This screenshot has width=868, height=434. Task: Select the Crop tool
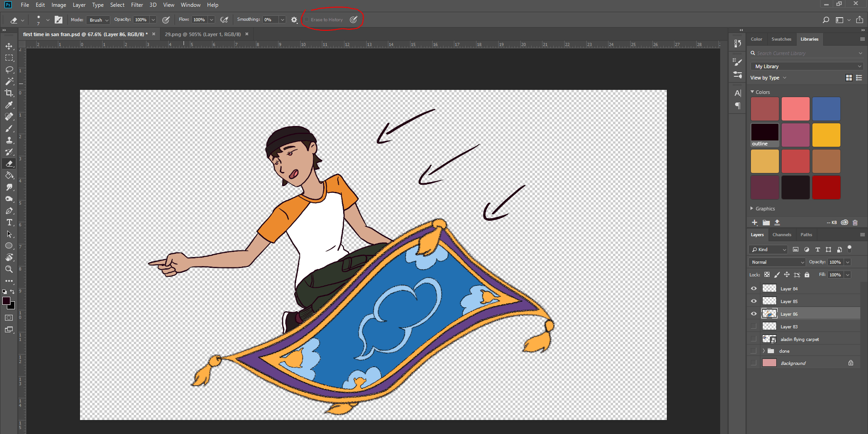point(9,93)
